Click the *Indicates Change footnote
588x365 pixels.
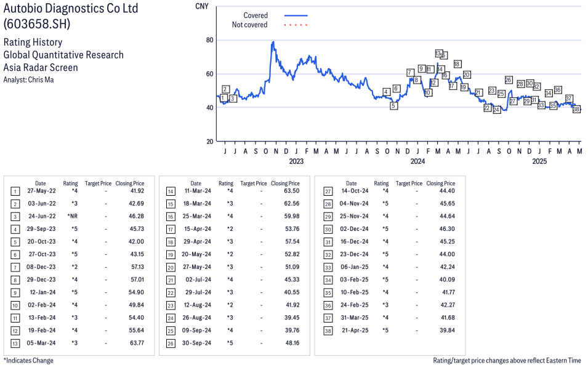click(28, 361)
